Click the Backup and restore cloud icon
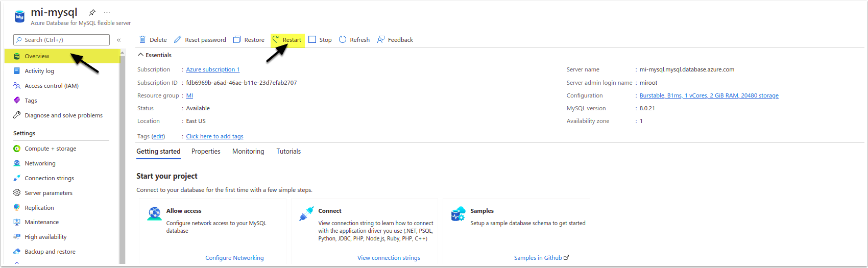 point(17,252)
